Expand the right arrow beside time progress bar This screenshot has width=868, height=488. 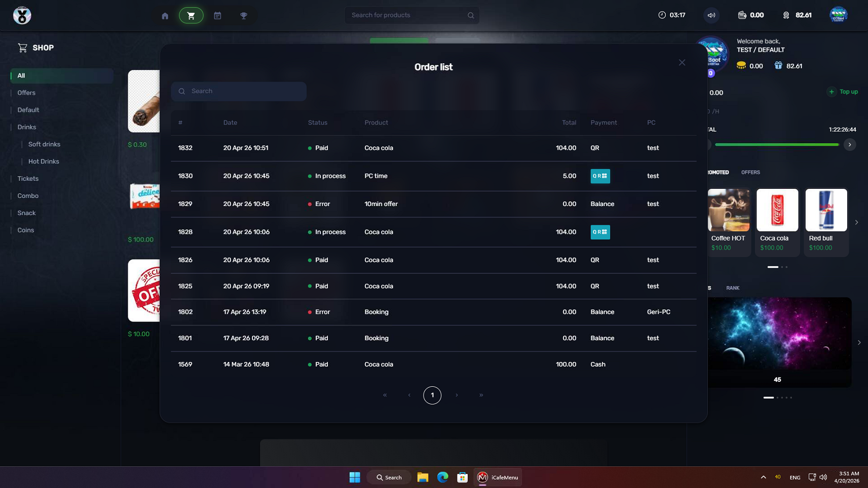click(x=850, y=145)
